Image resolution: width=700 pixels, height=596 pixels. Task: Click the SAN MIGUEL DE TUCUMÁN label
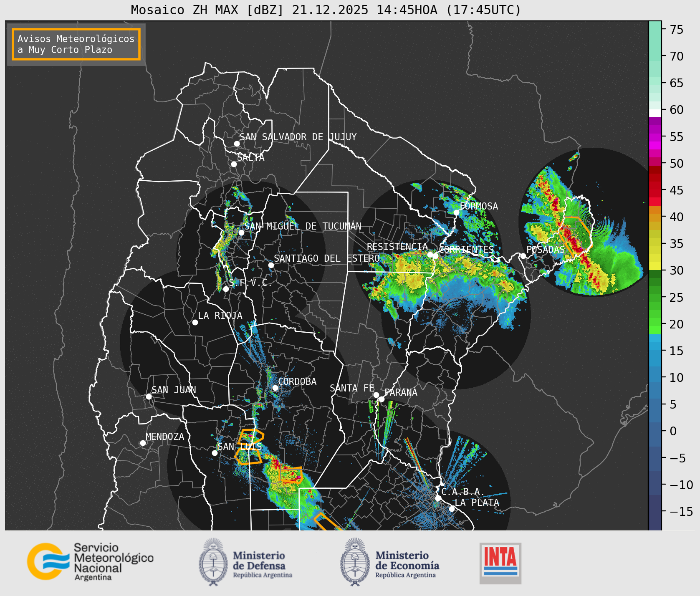(303, 226)
